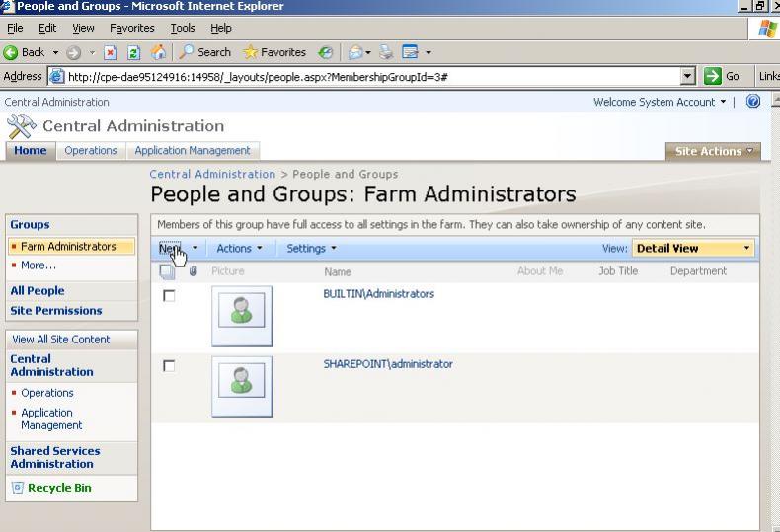780x532 pixels.
Task: Click the SharePoint Help icon
Action: tap(753, 102)
